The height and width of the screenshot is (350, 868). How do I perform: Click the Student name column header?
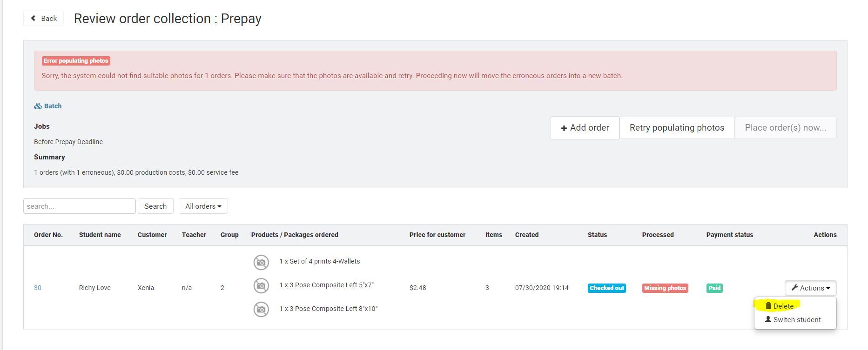click(x=100, y=235)
